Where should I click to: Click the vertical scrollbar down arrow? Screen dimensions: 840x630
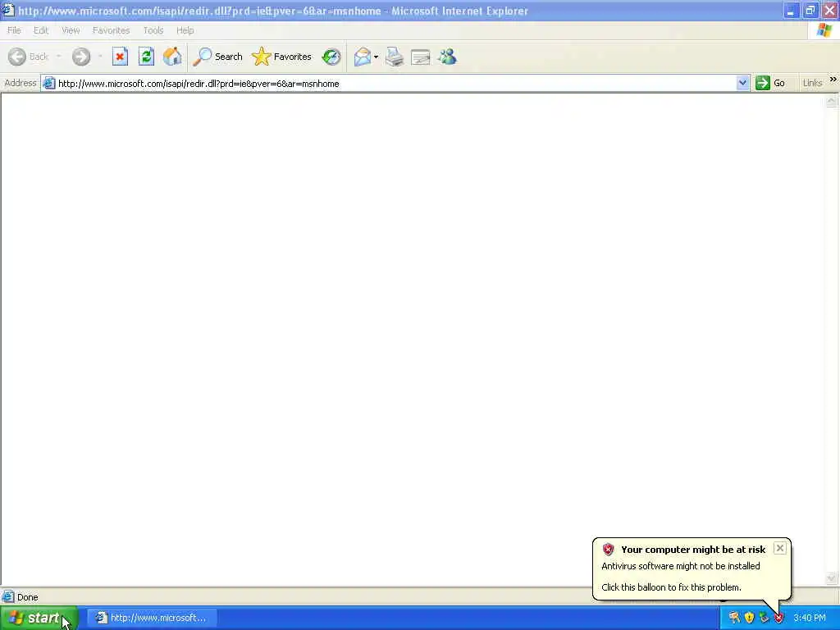[832, 578]
